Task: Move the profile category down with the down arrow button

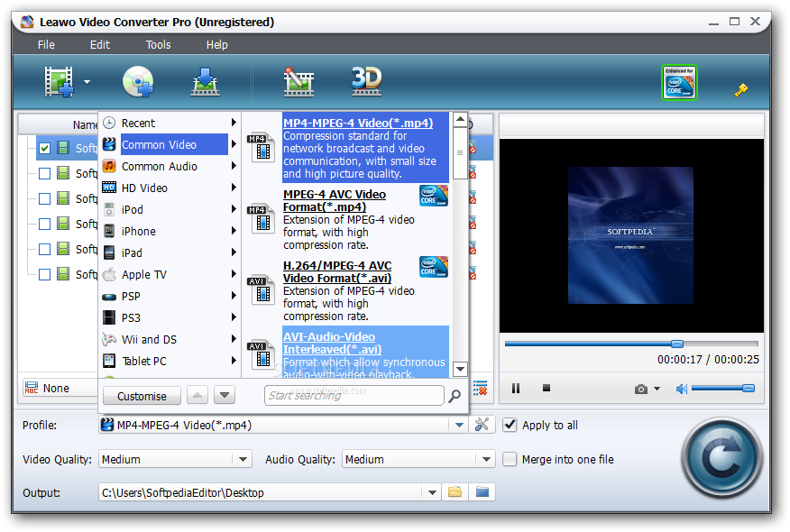Action: pos(225,396)
